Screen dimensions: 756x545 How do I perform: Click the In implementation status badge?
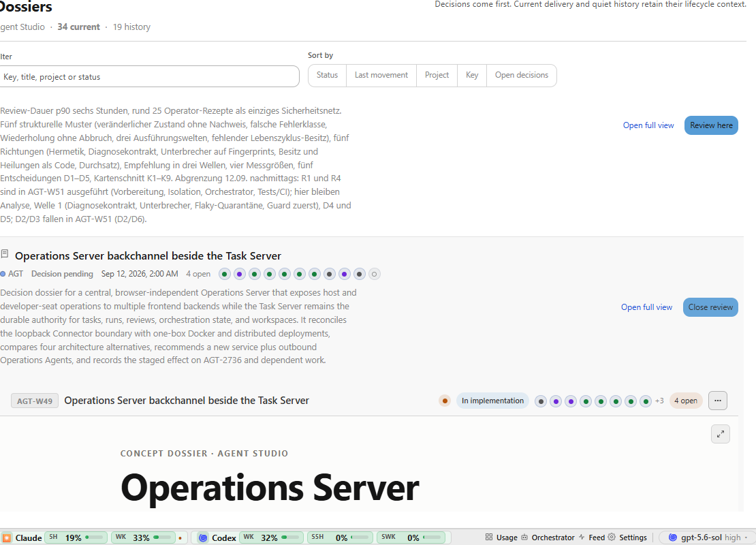pyautogui.click(x=492, y=401)
